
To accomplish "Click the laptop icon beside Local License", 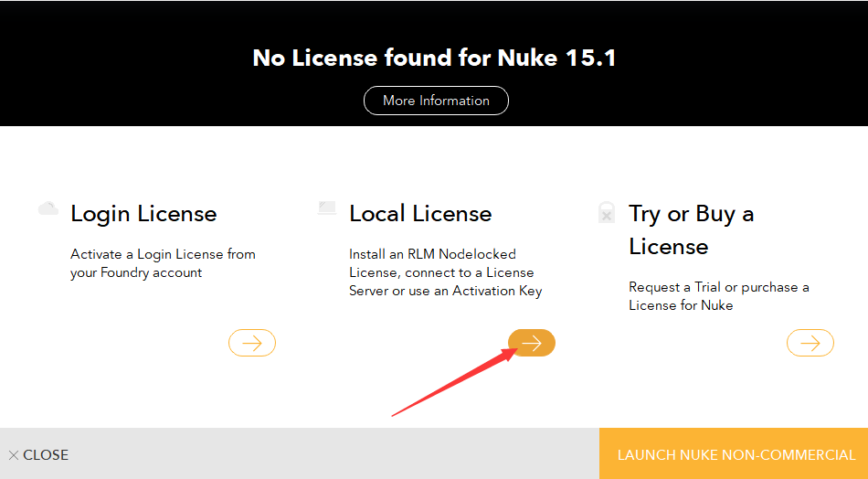I will coord(327,208).
